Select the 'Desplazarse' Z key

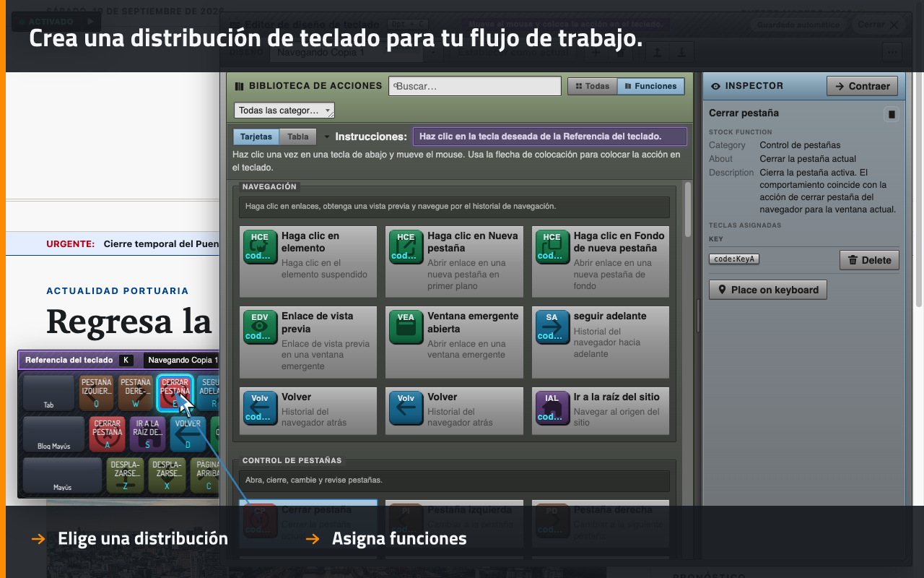[x=125, y=475]
